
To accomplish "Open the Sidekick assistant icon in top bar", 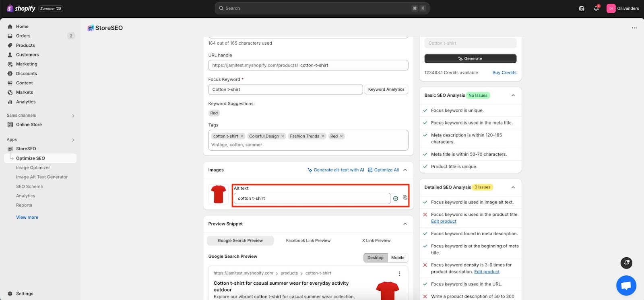I will [582, 8].
